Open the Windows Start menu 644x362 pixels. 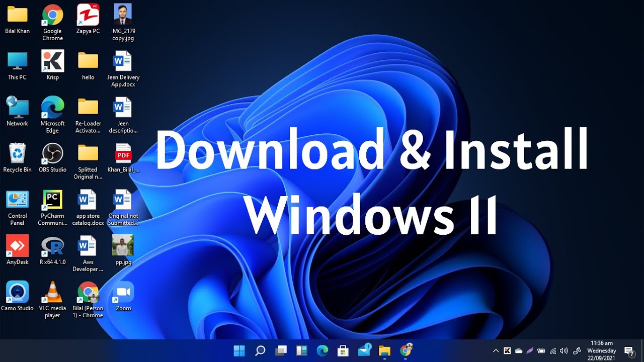click(239, 350)
